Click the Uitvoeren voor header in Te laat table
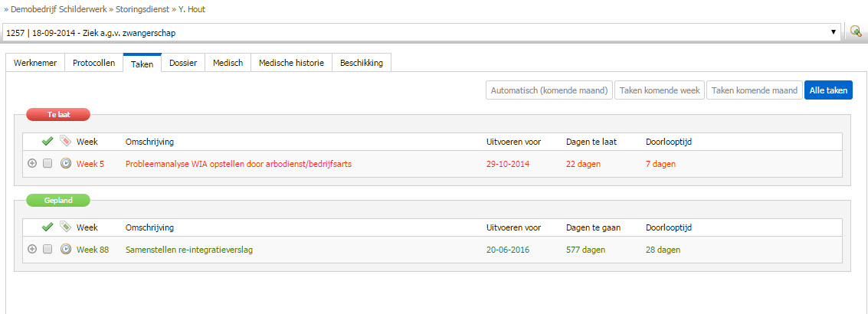The image size is (868, 314). [x=514, y=142]
